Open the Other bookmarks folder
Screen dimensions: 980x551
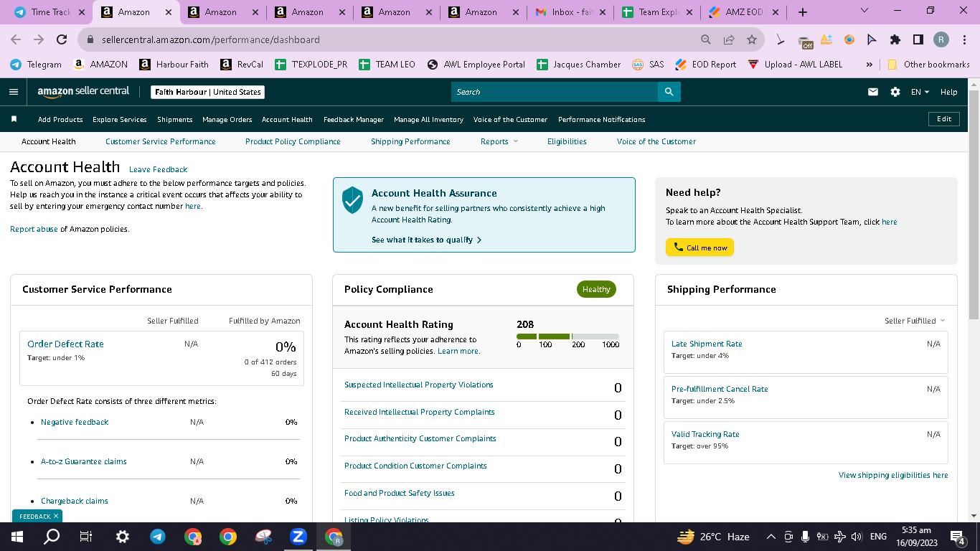[929, 64]
